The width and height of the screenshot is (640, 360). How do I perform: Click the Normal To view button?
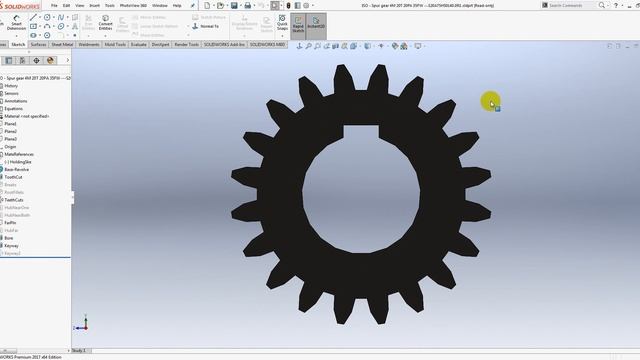point(206,26)
